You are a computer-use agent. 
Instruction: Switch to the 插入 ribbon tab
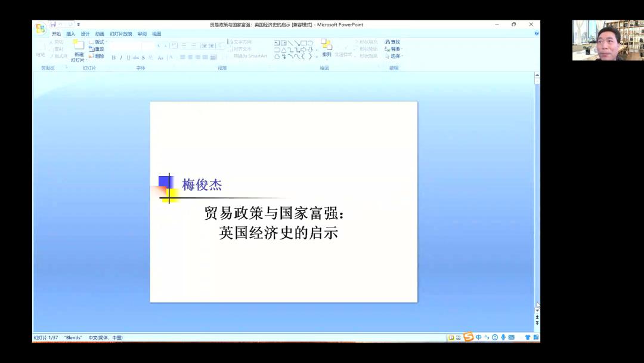tap(70, 33)
